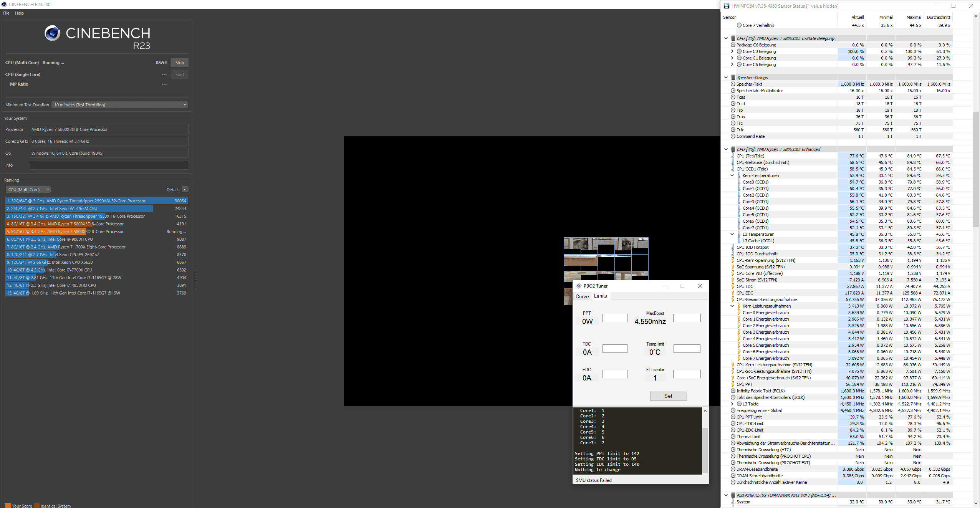This screenshot has height=508, width=980.
Task: Click thermometer icon beside System temperature row
Action: click(x=733, y=502)
